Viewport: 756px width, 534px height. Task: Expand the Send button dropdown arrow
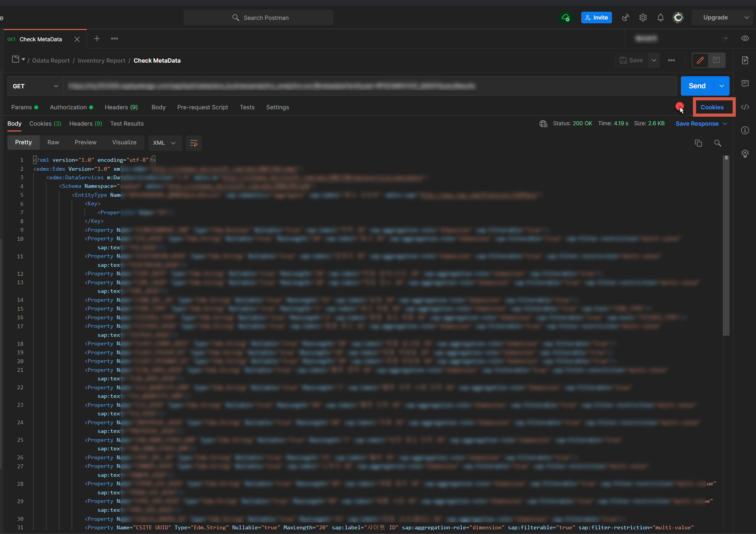point(721,86)
